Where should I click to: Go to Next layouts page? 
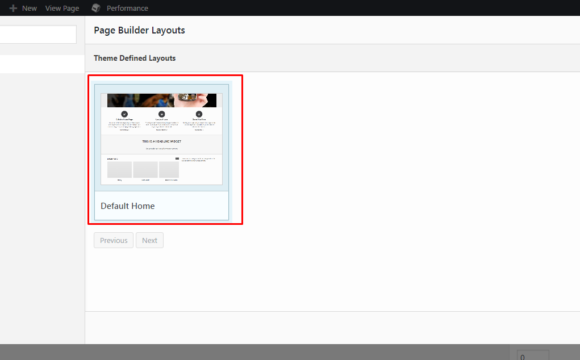[149, 240]
